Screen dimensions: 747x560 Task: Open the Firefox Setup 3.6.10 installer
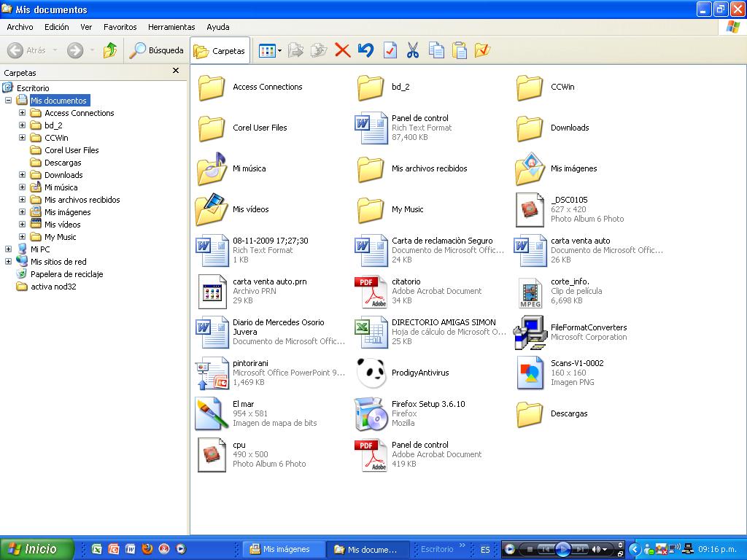(x=371, y=413)
